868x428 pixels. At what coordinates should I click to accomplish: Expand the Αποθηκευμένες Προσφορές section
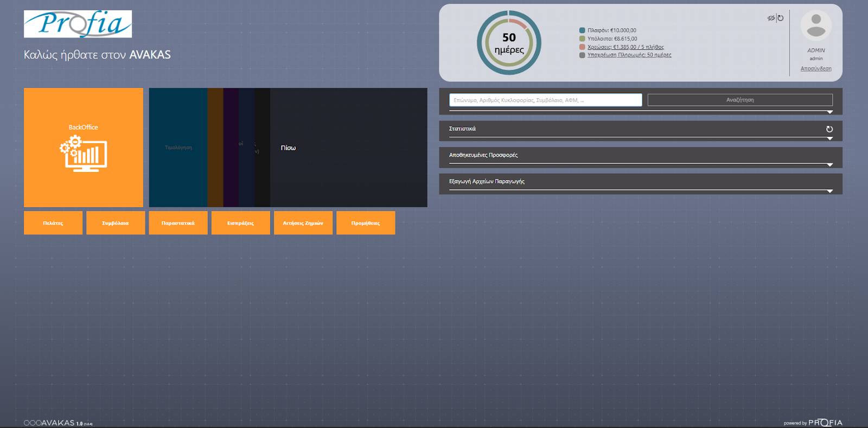(x=829, y=165)
